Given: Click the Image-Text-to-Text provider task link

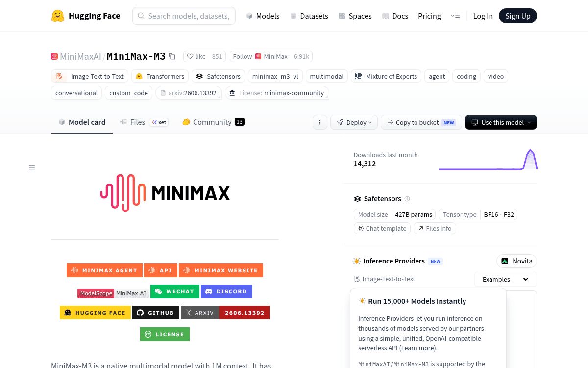Looking at the screenshot, I should click(x=385, y=279).
